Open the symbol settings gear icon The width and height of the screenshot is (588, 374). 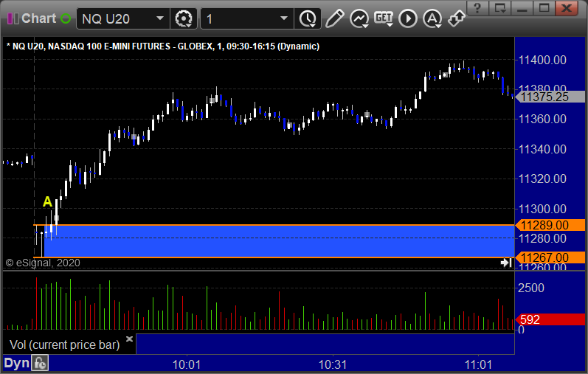point(184,18)
